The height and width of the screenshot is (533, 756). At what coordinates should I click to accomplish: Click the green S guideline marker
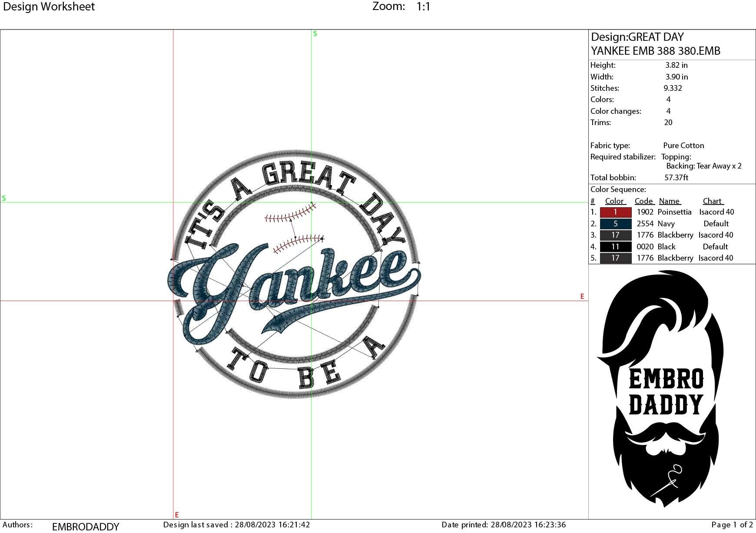[x=315, y=34]
